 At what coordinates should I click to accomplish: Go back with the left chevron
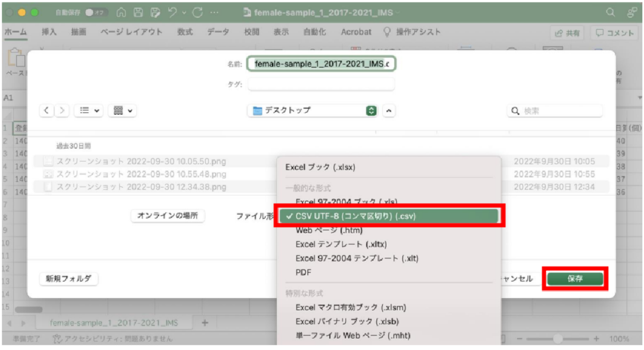[46, 111]
